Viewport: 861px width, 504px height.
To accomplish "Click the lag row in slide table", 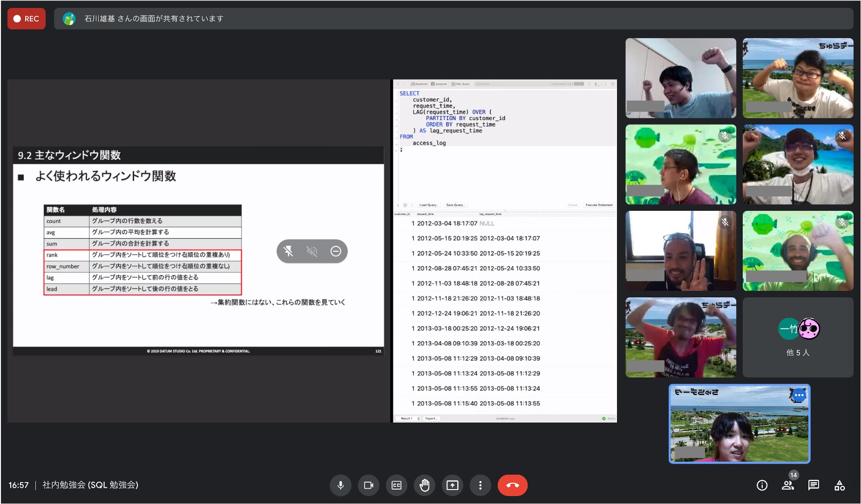I will tap(142, 277).
